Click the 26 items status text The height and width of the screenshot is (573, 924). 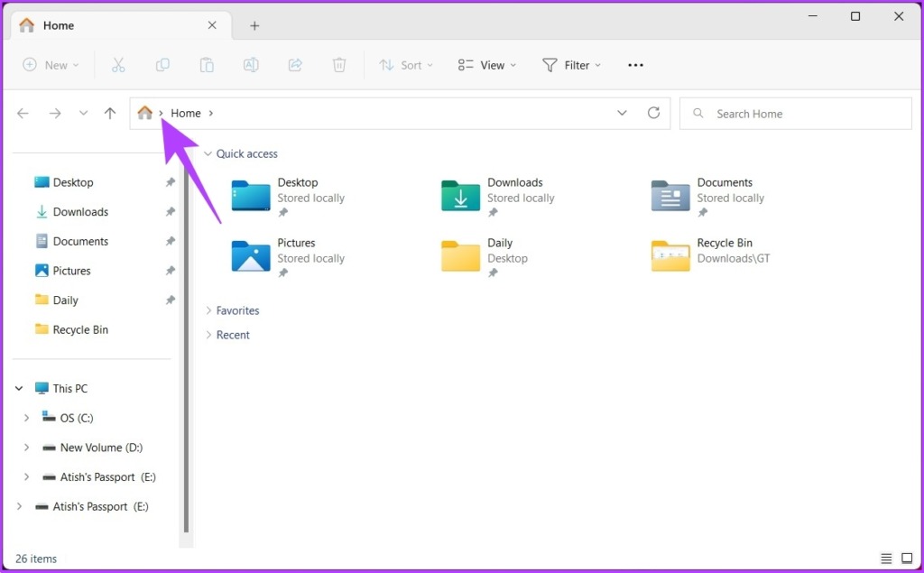(36, 559)
